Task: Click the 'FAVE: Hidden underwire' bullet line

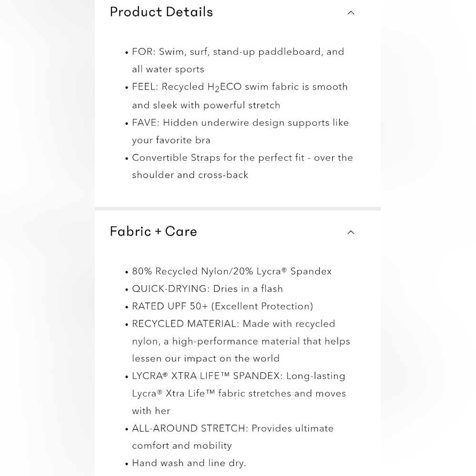Action: click(x=240, y=123)
